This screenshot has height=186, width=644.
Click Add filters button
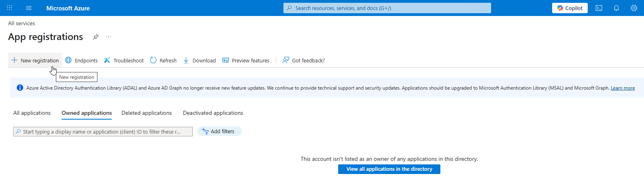(220, 131)
